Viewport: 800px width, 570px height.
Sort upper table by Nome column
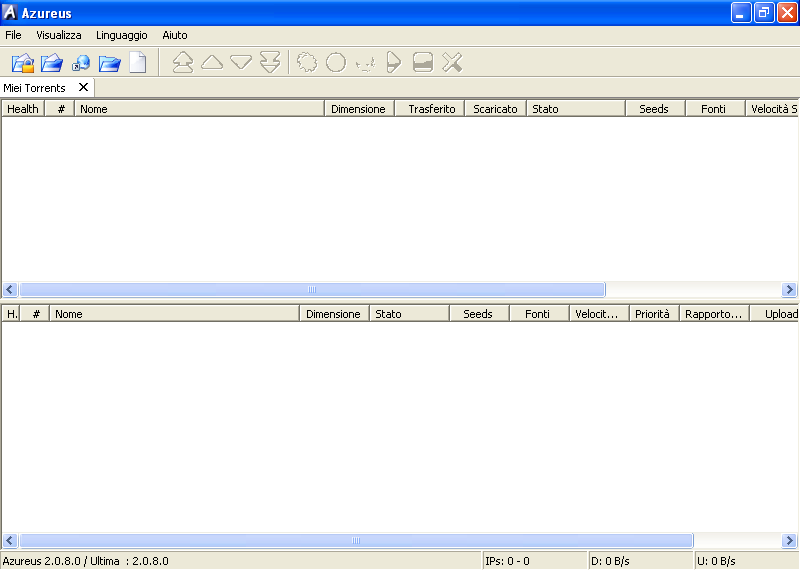click(200, 109)
